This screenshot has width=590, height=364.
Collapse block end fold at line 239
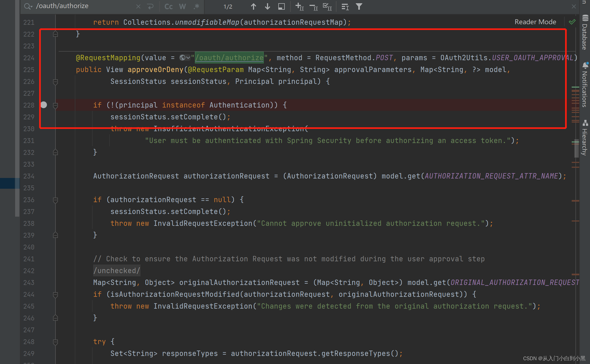click(x=55, y=235)
